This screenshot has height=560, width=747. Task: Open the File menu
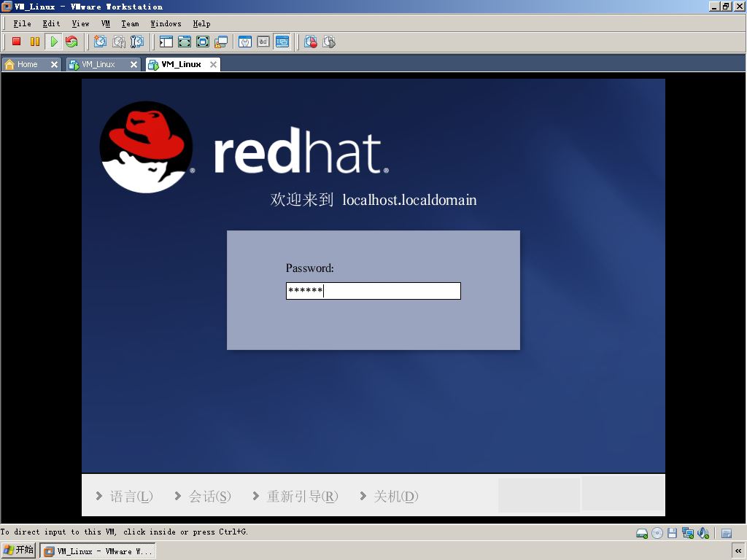[22, 24]
